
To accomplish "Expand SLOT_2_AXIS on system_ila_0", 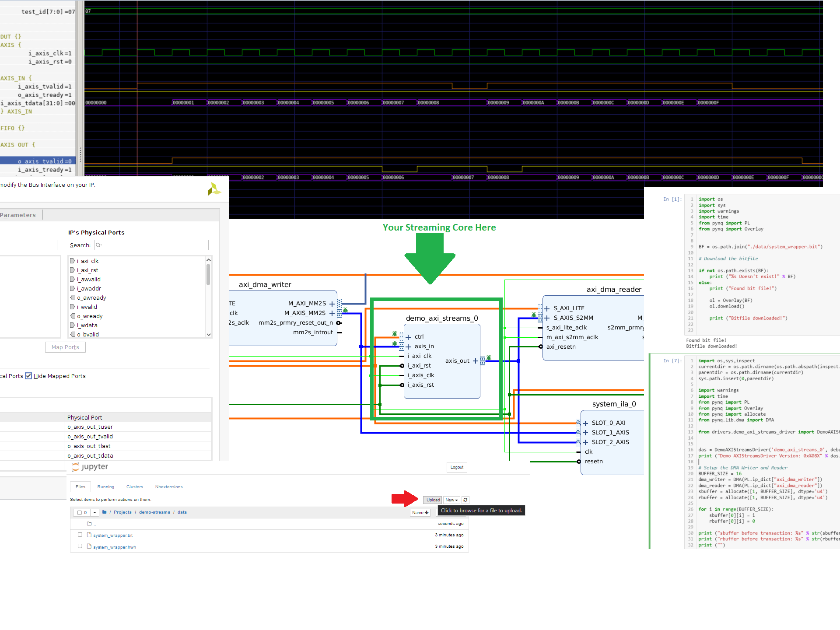I will point(585,442).
